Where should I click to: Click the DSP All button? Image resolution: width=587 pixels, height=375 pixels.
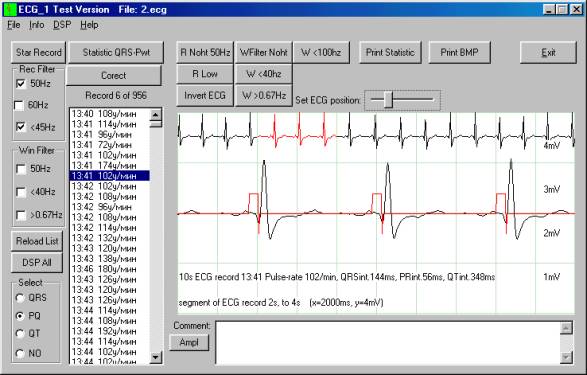[x=37, y=262]
